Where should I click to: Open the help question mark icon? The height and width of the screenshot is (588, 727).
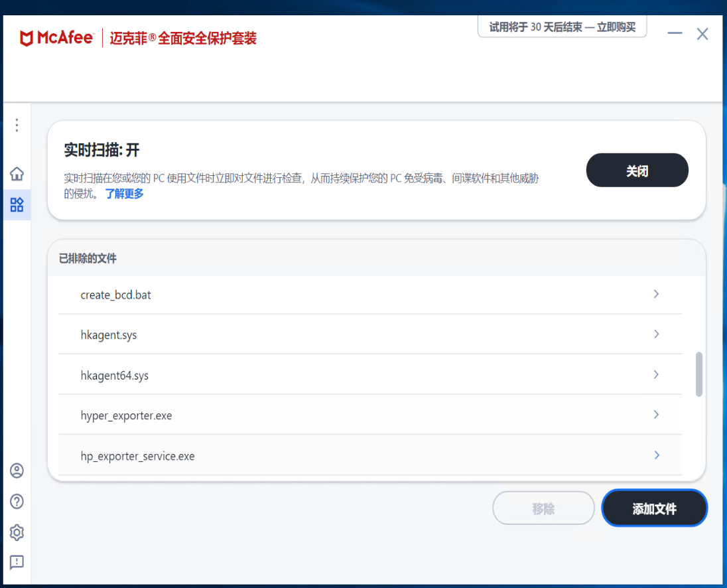(17, 501)
